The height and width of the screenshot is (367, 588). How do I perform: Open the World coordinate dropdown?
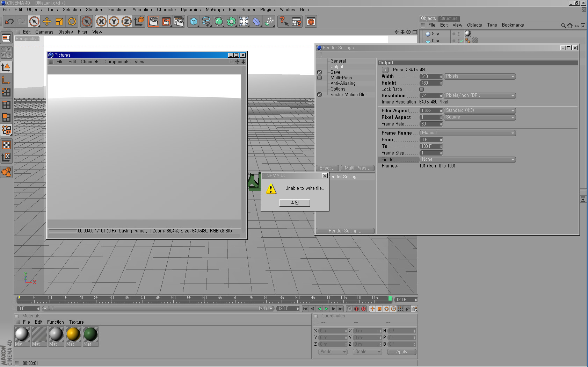coord(333,352)
